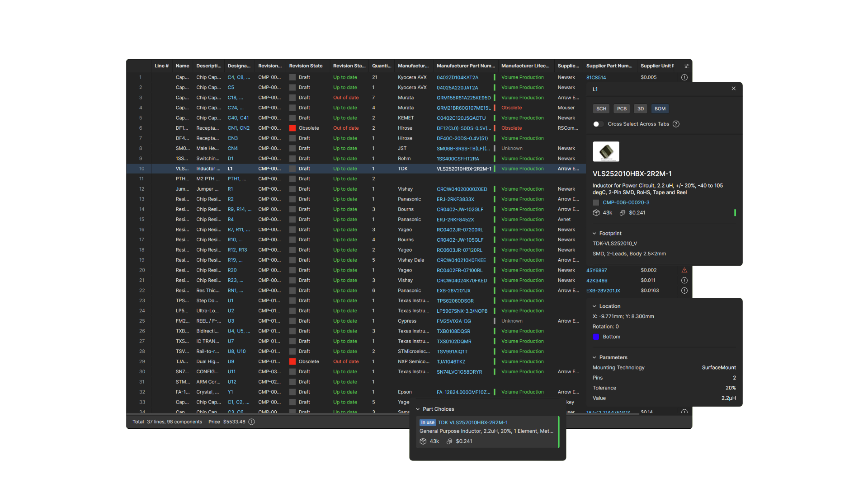This screenshot has height=488, width=868.
Task: Switch to the SCH tab
Action: [x=601, y=109]
